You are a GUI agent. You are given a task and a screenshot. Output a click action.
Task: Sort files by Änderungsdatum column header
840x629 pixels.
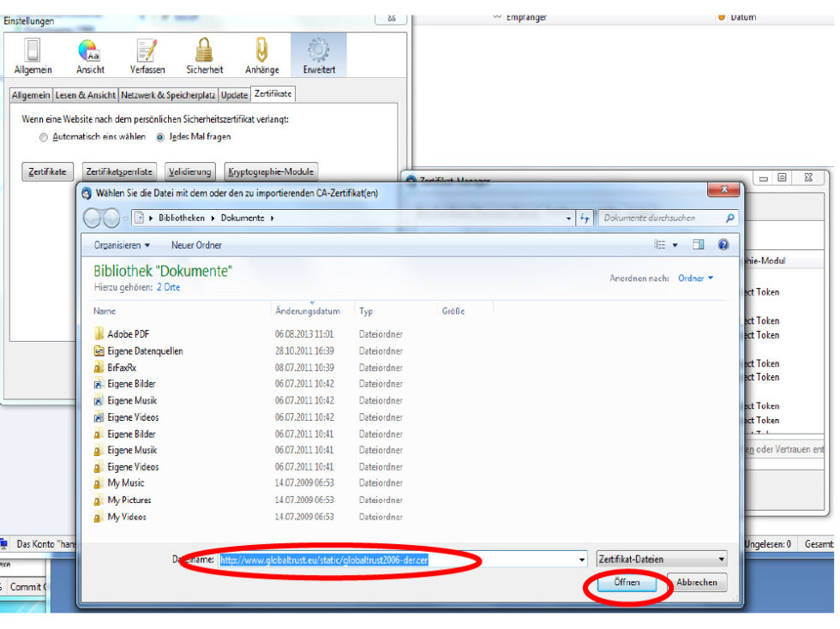tap(308, 312)
